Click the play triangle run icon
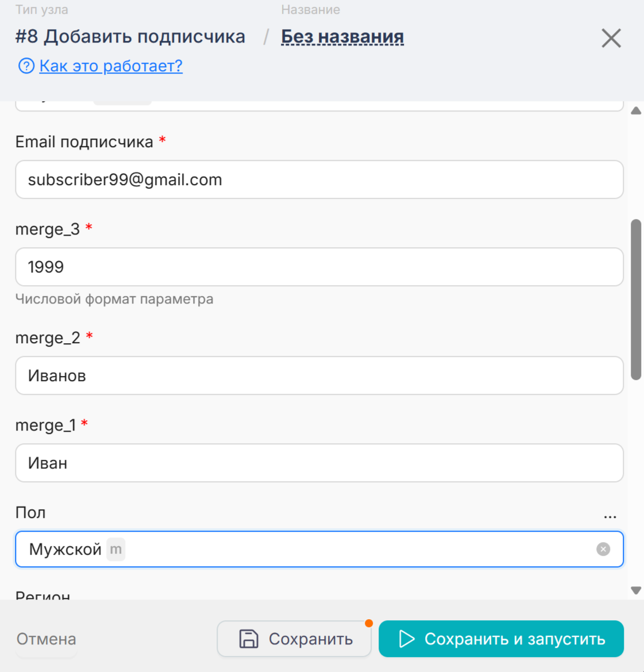Viewport: 644px width, 672px height. (x=406, y=639)
